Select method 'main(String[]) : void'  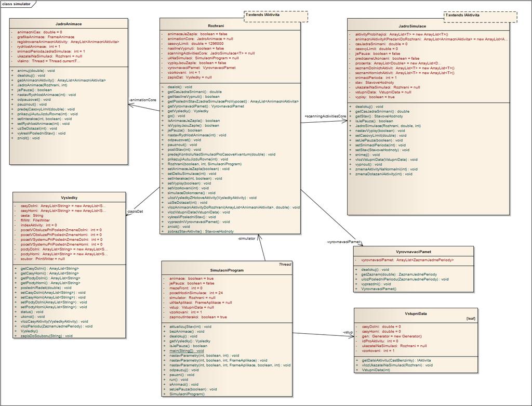click(x=187, y=351)
